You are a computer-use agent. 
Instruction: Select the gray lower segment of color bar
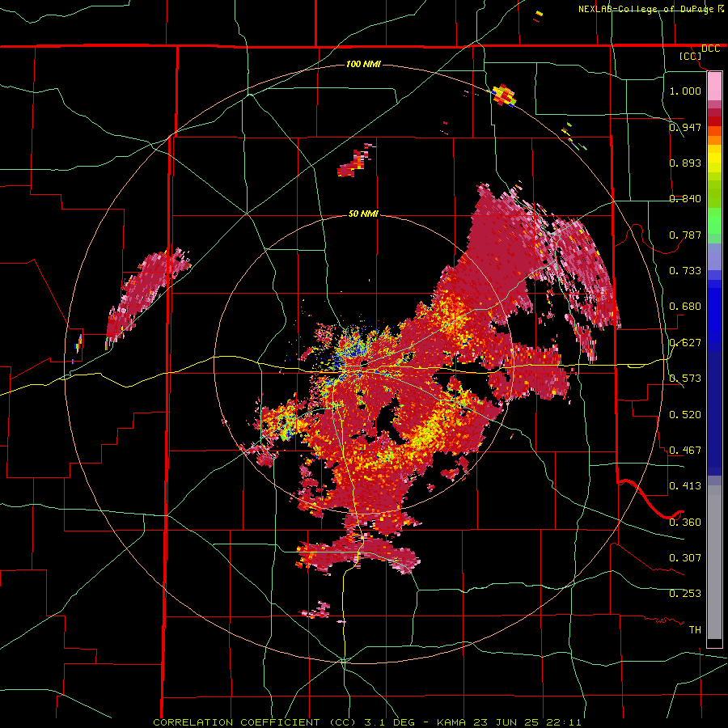[714, 562]
